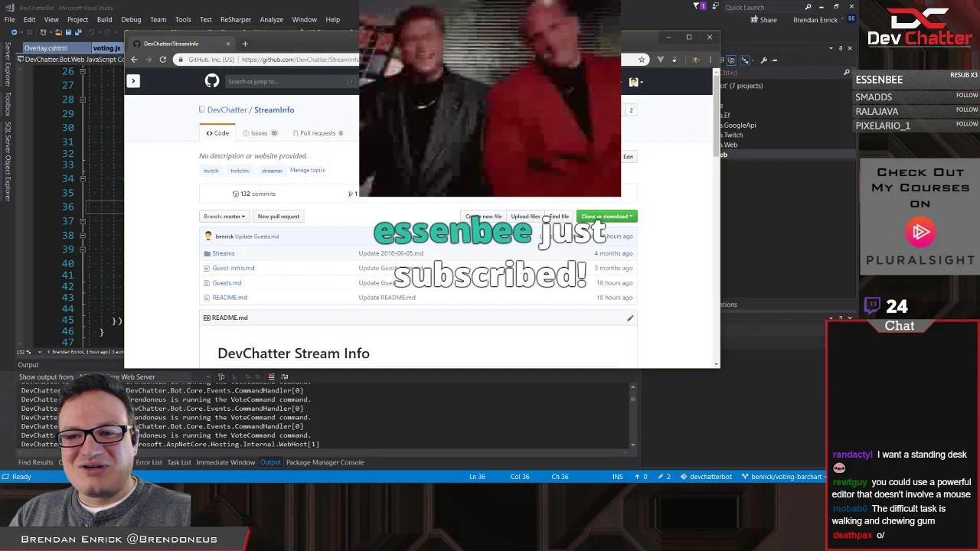Viewport: 980px width, 551px height.
Task: Click the Chrome profile avatar icon
Action: [696, 60]
